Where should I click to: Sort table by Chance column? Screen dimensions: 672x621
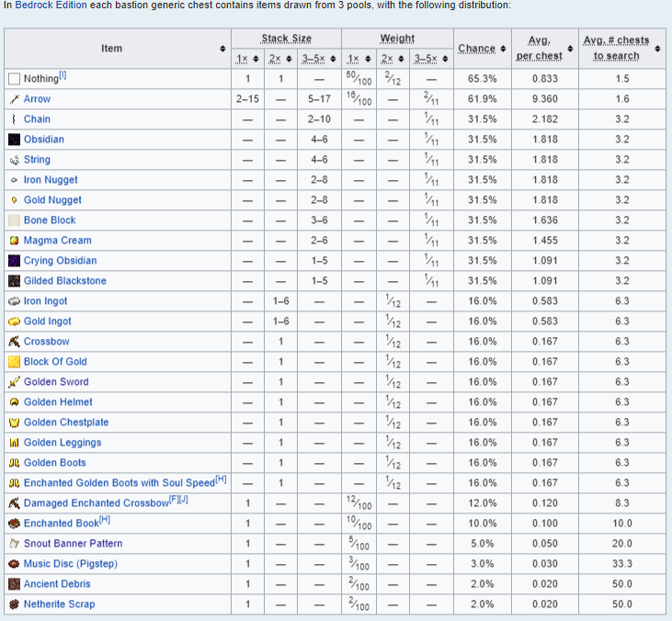pyautogui.click(x=503, y=49)
